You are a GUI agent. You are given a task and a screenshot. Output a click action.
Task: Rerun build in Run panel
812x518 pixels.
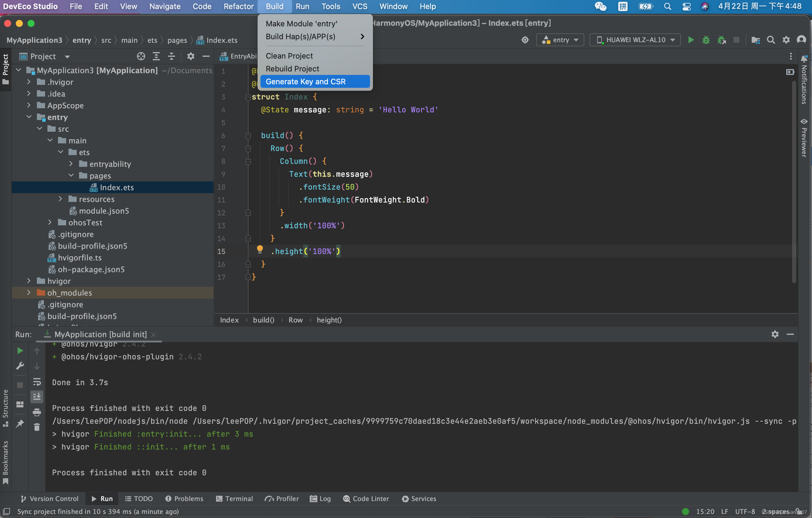[x=20, y=351]
